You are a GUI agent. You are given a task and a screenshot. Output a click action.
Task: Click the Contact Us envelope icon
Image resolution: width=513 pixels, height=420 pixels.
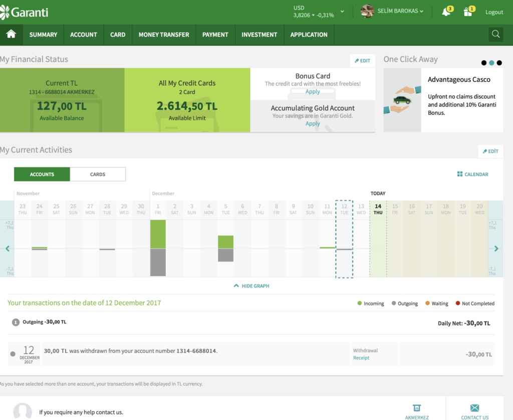coord(474,408)
